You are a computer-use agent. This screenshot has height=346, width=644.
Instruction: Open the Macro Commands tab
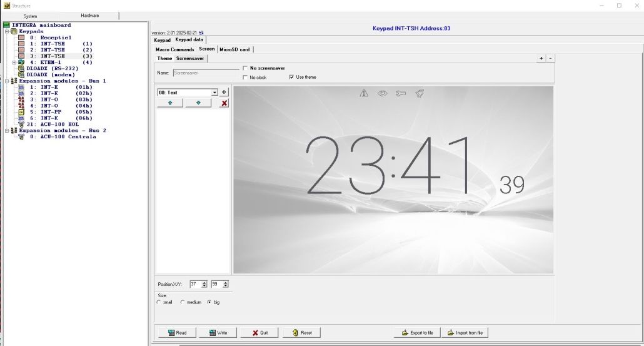pos(174,49)
